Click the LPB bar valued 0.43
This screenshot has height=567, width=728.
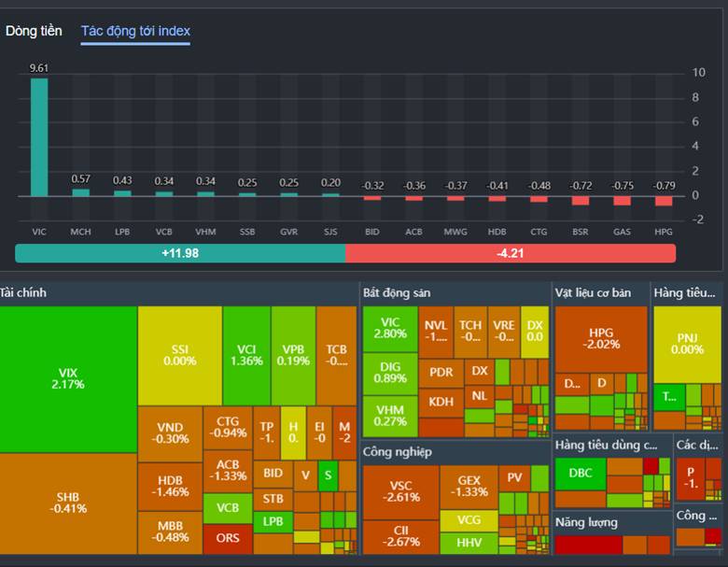pos(122,193)
